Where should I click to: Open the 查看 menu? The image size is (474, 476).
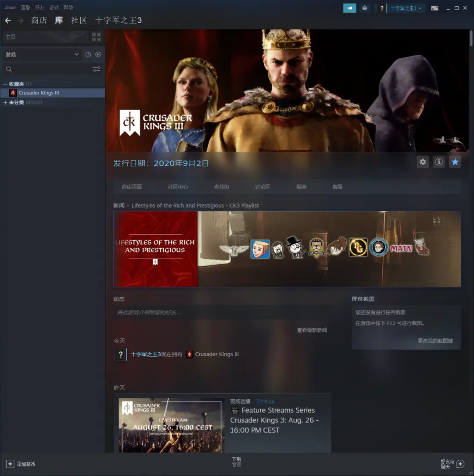(25, 7)
